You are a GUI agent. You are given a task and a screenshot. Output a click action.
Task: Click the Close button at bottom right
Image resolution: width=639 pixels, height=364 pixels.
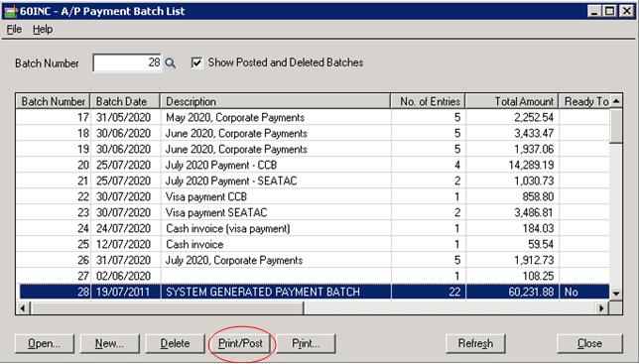589,343
